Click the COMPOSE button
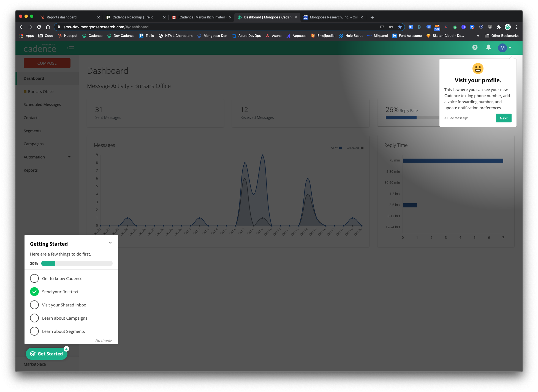The height and width of the screenshot is (392, 538). click(x=47, y=63)
